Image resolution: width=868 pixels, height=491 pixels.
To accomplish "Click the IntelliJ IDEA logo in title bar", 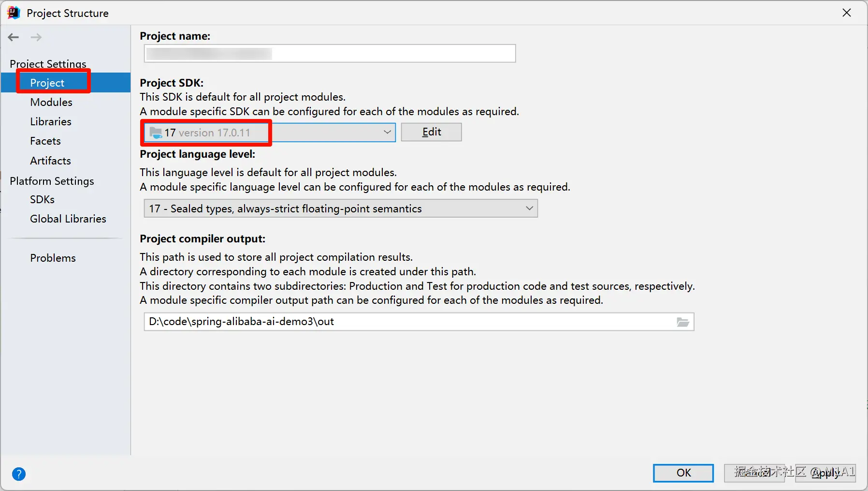I will tap(14, 13).
